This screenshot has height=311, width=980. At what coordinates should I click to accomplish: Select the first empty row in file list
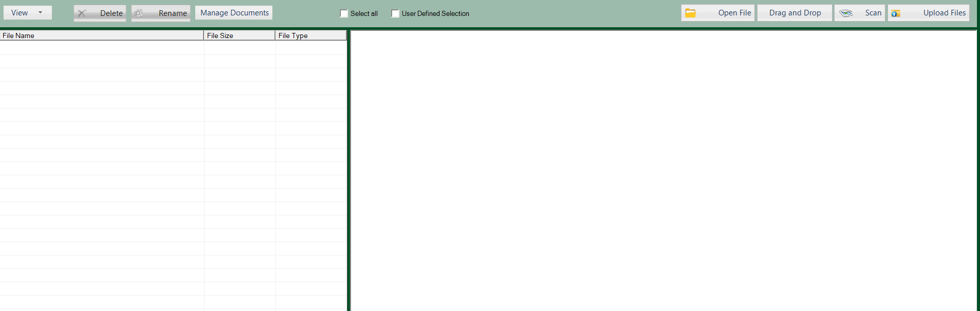tap(102, 48)
